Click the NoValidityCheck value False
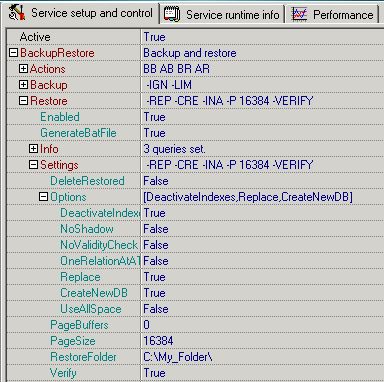 tap(156, 245)
